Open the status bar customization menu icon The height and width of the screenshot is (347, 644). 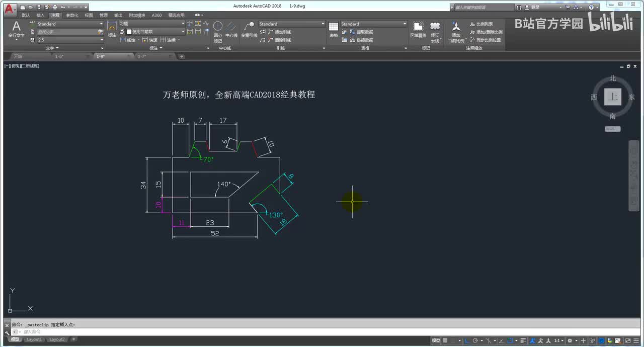pos(636,340)
